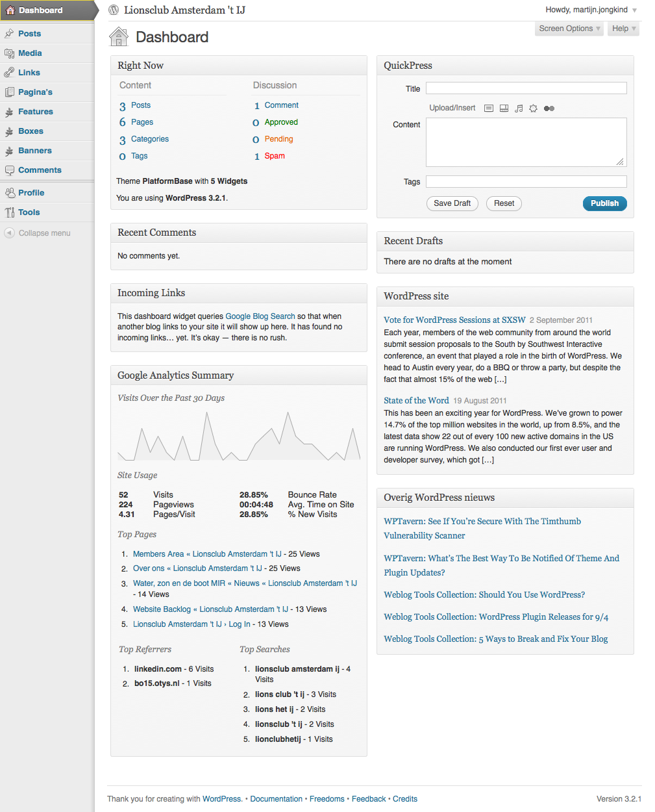
Task: Click QuickPress Add an Image icon
Action: pos(489,108)
